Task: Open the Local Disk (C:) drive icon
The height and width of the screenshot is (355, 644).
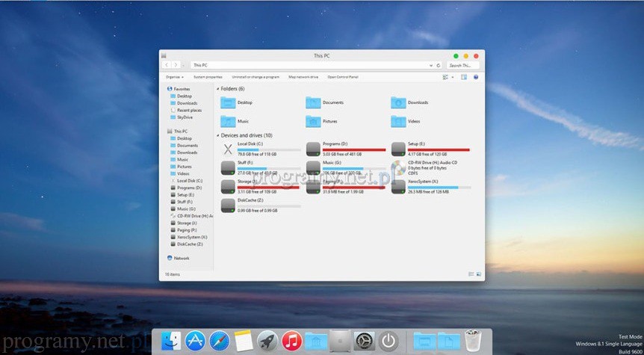Action: click(228, 147)
